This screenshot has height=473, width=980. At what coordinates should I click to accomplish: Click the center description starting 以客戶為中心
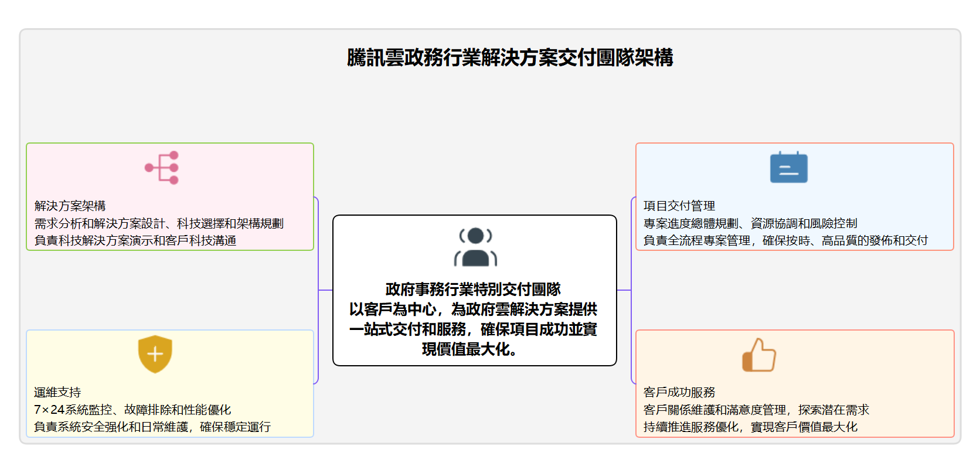tap(474, 329)
